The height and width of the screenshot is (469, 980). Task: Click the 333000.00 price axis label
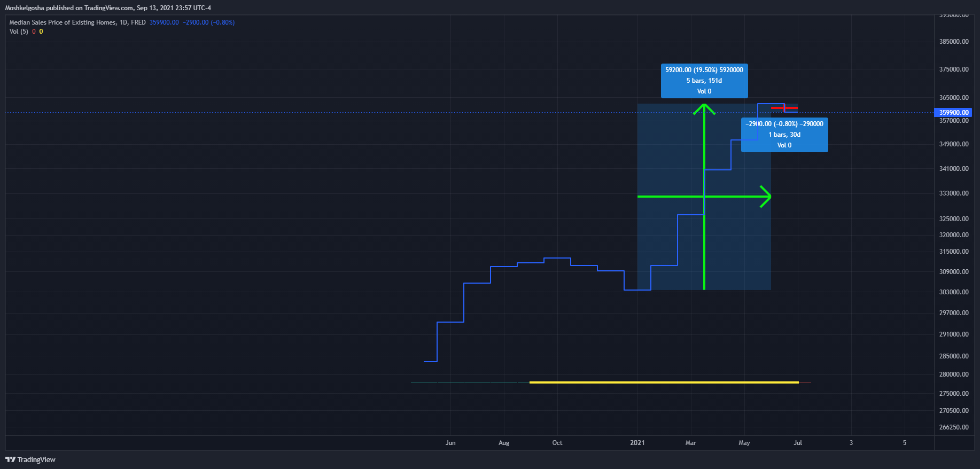point(954,193)
